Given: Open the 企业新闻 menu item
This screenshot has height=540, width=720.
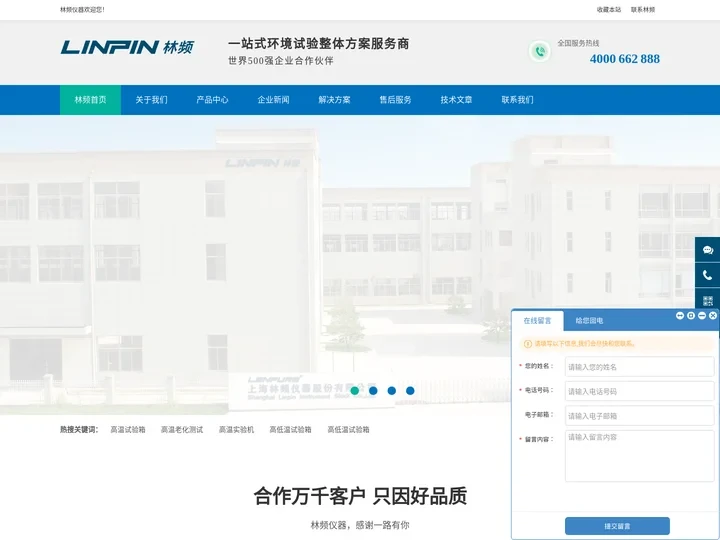Looking at the screenshot, I should [273, 100].
